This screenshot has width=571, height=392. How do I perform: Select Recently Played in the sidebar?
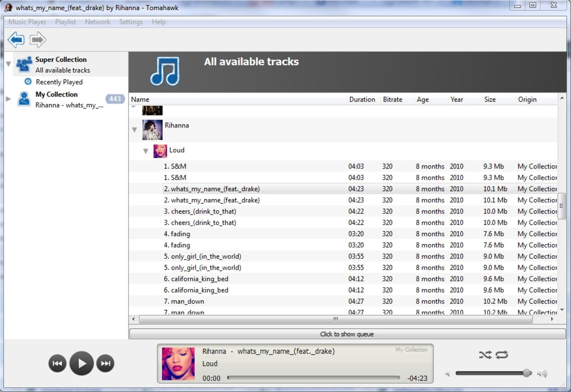[x=59, y=82]
